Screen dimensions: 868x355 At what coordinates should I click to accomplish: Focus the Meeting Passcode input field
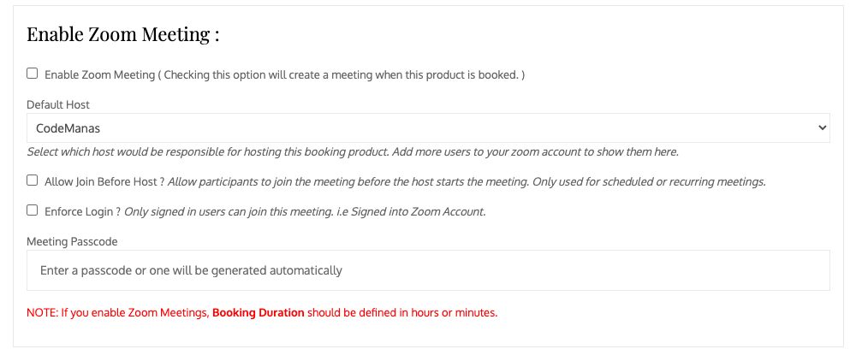coord(428,270)
